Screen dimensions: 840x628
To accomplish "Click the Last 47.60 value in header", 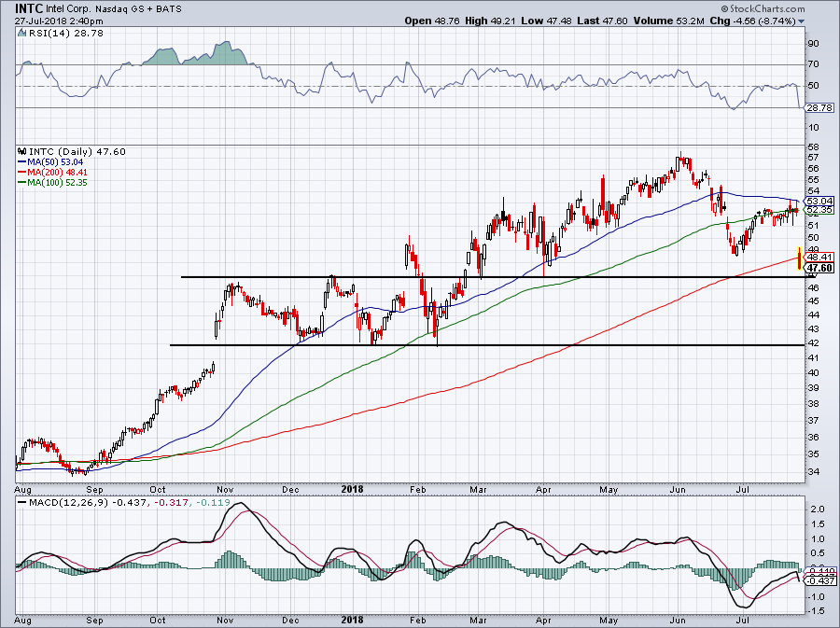I will point(603,21).
